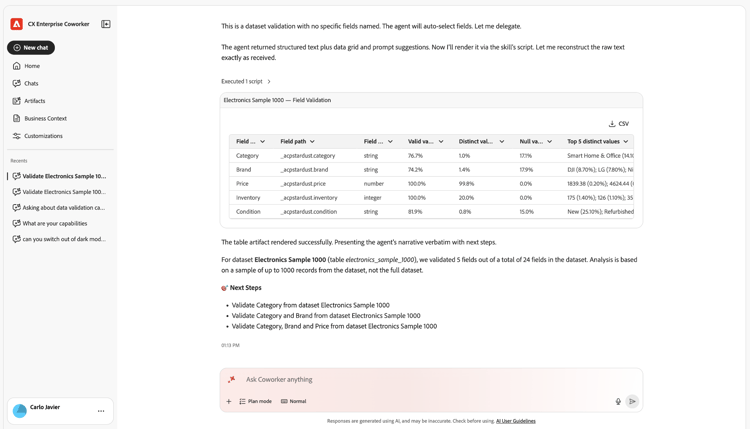Click the sparkle icon in prompt box
This screenshot has height=429, width=750.
coord(232,379)
